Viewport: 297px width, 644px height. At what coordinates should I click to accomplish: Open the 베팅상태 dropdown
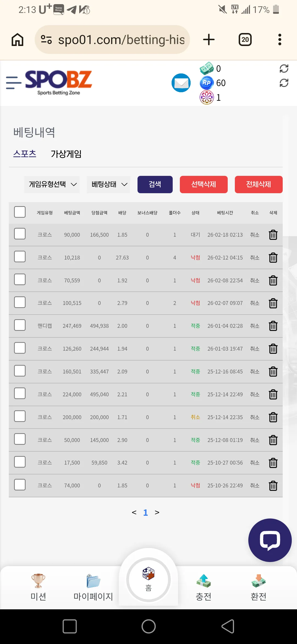pyautogui.click(x=108, y=184)
